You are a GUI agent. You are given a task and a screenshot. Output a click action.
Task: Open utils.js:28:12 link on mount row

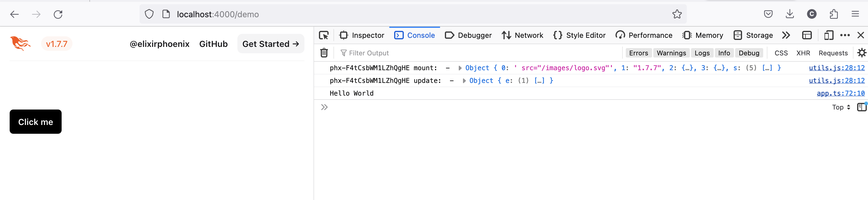coord(837,68)
